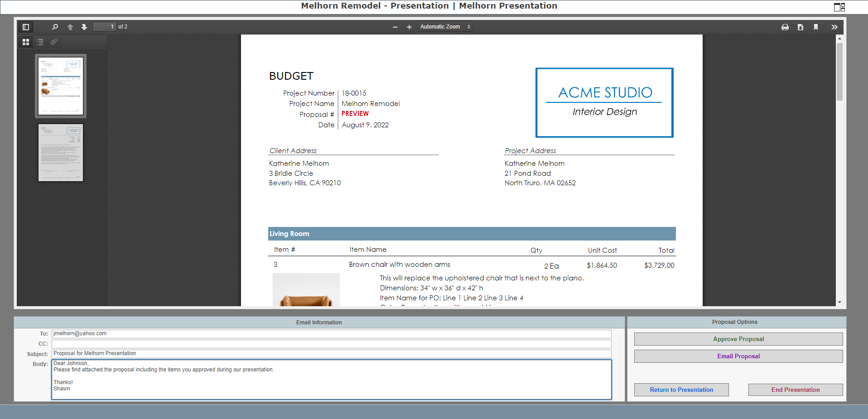This screenshot has height=419, width=868.
Task: Go to previous page arrow
Action: pyautogui.click(x=70, y=27)
